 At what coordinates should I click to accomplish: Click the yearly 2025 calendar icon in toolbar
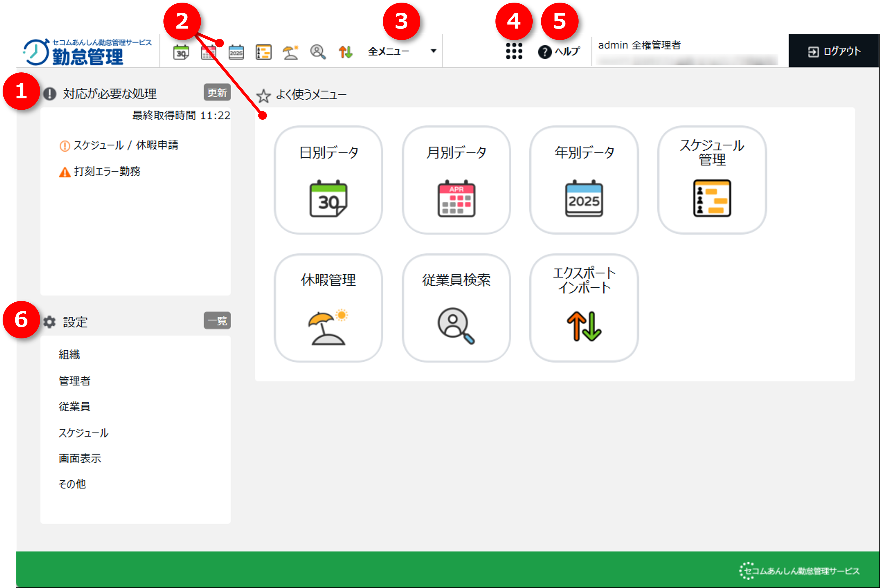tap(236, 52)
